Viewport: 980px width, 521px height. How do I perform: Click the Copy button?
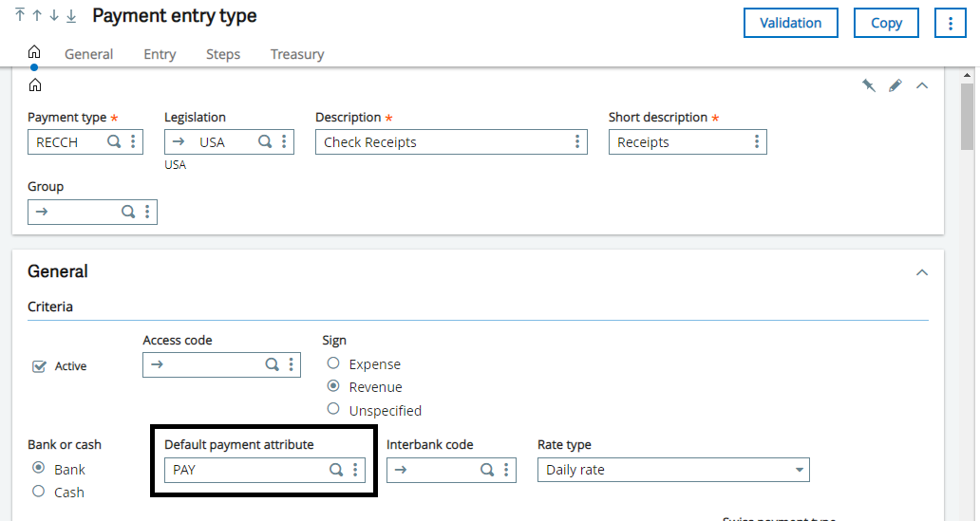pyautogui.click(x=886, y=23)
